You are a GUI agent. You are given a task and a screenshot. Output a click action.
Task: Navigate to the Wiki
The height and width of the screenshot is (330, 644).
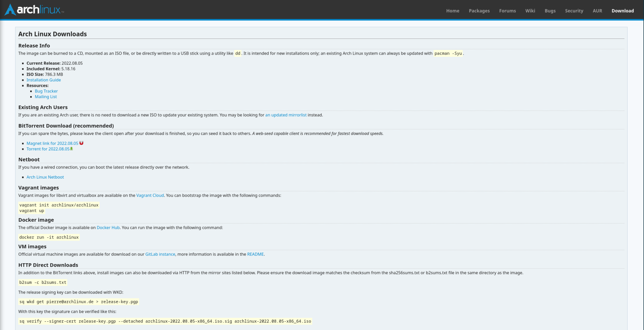coord(530,11)
